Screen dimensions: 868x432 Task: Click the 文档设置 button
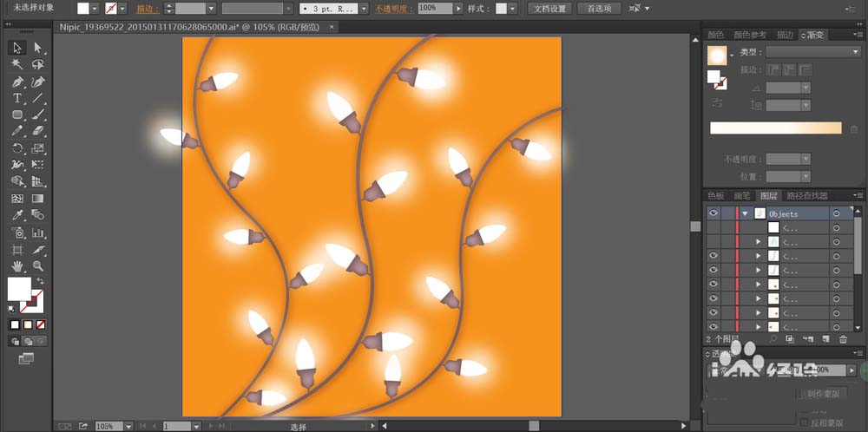click(x=549, y=9)
